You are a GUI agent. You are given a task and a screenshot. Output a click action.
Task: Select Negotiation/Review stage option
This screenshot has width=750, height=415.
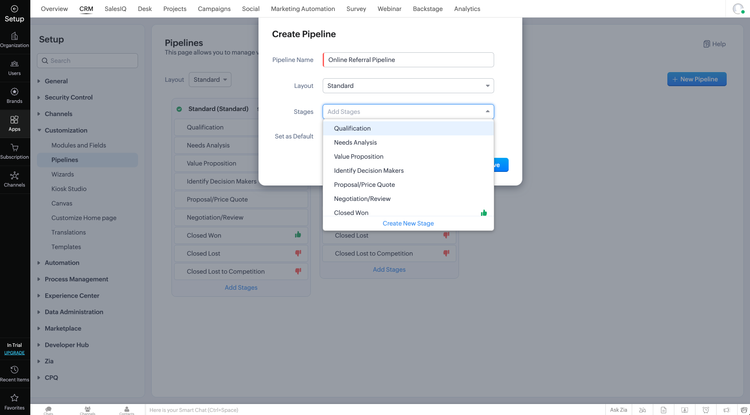tap(408, 199)
